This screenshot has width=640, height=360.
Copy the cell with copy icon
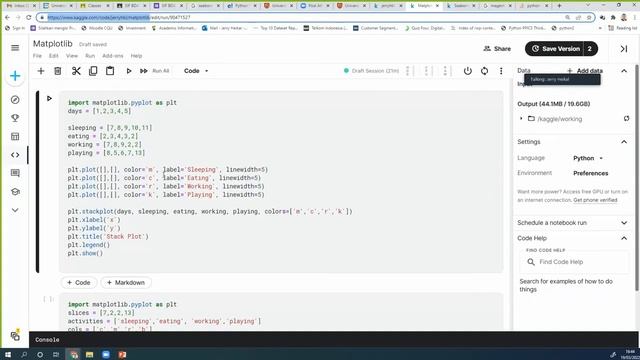[x=93, y=71]
